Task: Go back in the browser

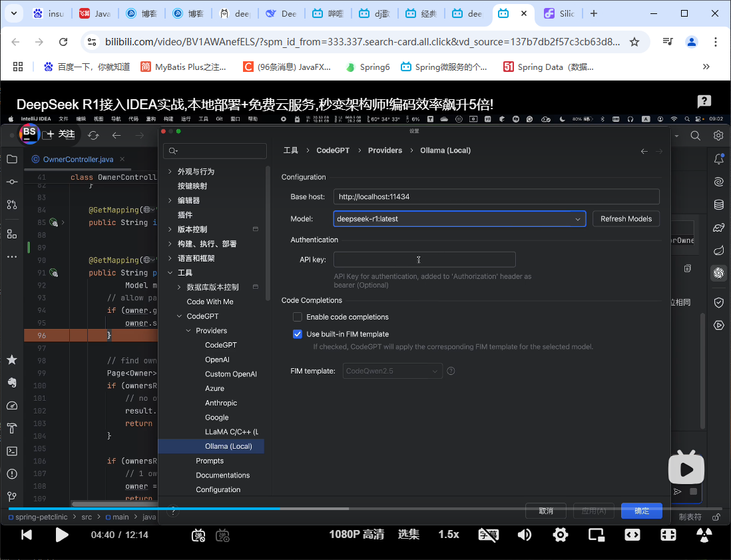Action: coord(15,42)
